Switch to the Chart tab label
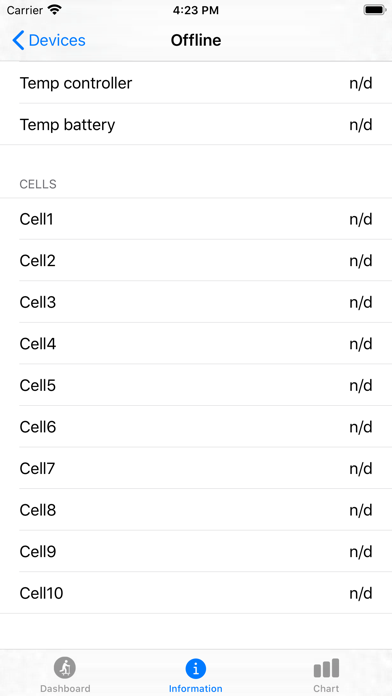392x696 pixels. pos(326,688)
